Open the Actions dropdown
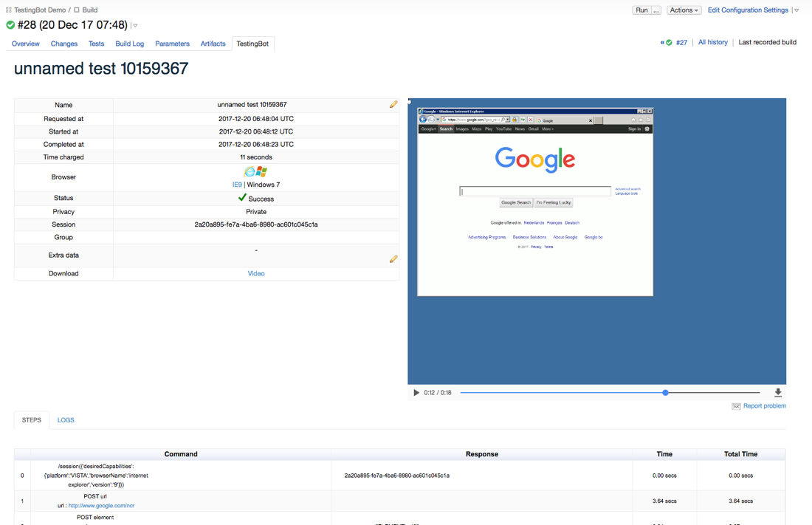812x525 pixels. click(x=684, y=10)
